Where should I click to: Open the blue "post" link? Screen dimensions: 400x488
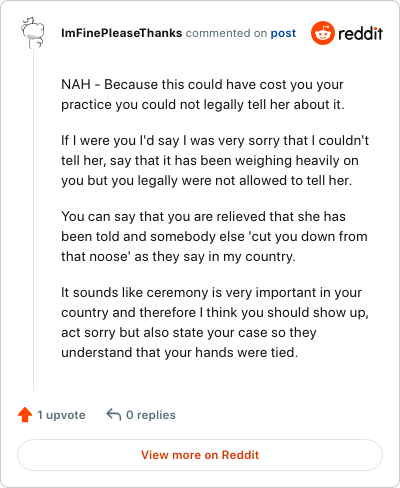coord(283,33)
